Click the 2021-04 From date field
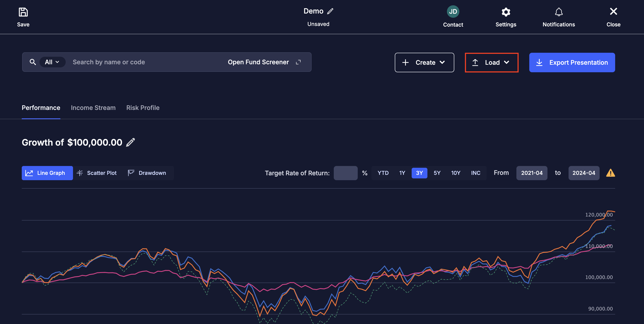644x324 pixels. [531, 173]
